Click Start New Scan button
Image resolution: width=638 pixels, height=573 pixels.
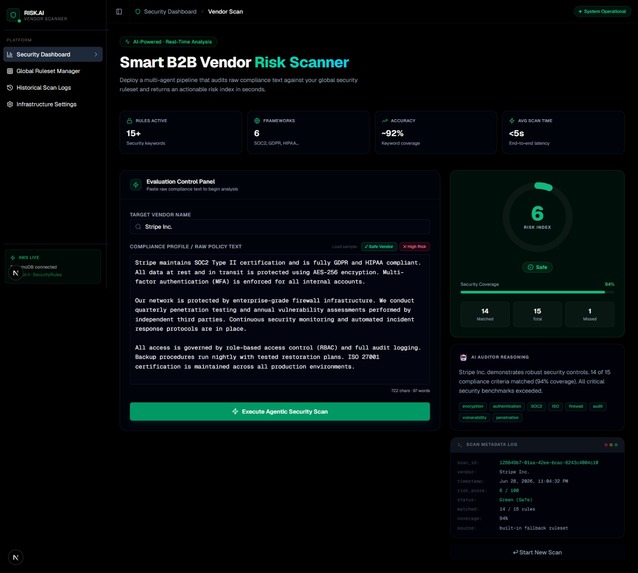tap(537, 552)
